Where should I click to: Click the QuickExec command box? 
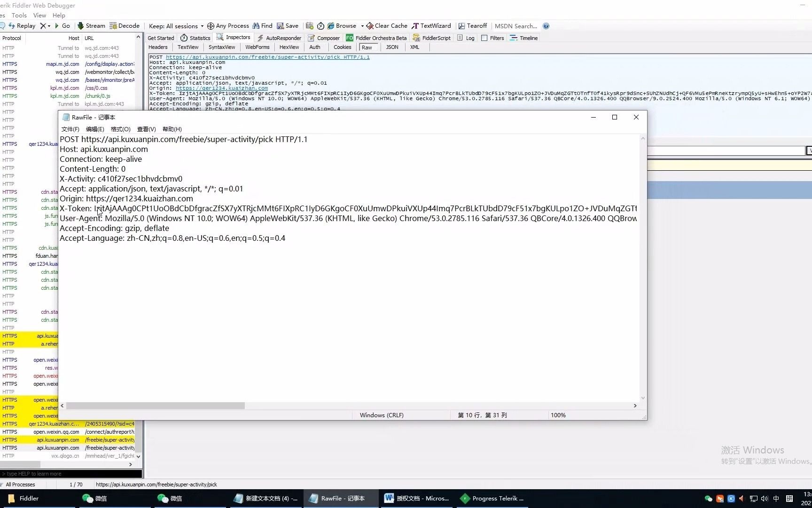71,474
